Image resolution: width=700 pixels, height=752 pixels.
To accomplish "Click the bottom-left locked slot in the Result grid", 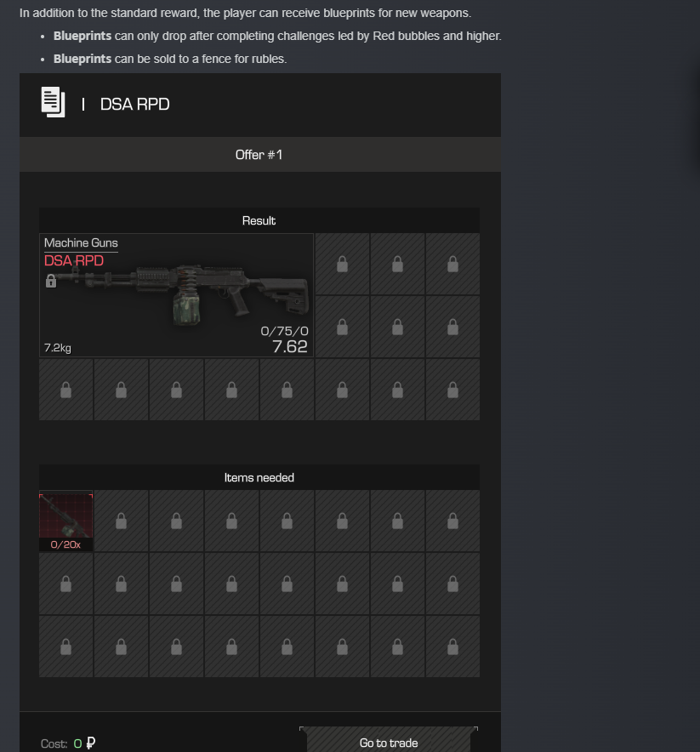I will pyautogui.click(x=66, y=390).
